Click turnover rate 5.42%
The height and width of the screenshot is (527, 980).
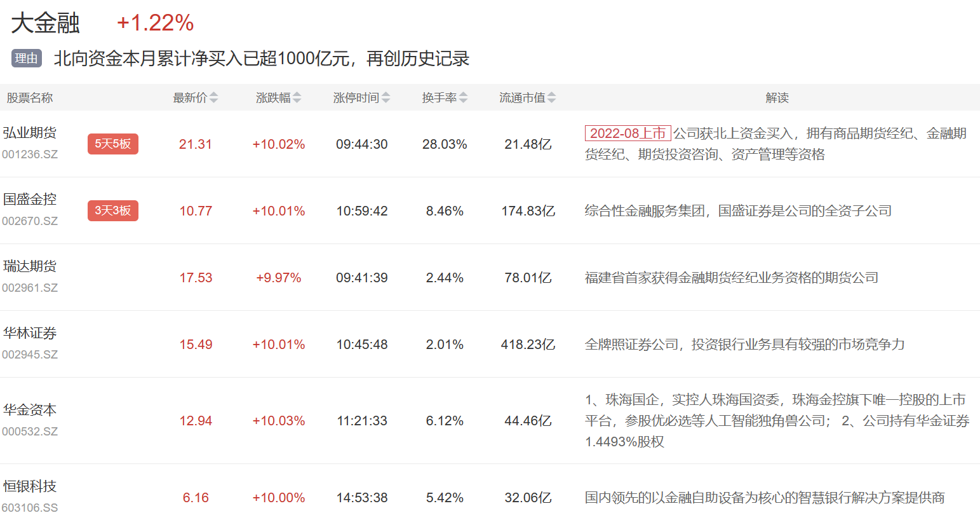[445, 498]
